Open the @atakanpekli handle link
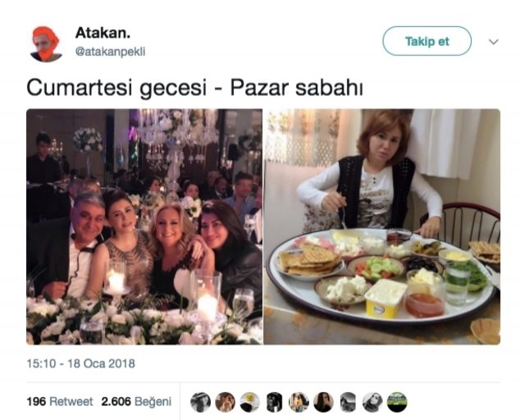The width and height of the screenshot is (525, 420). coord(110,52)
